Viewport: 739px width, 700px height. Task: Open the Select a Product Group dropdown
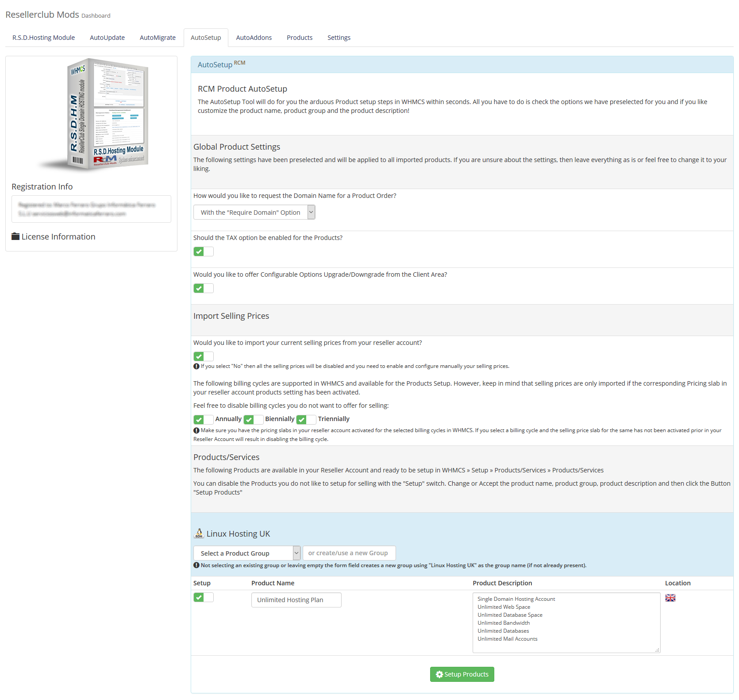tap(247, 553)
